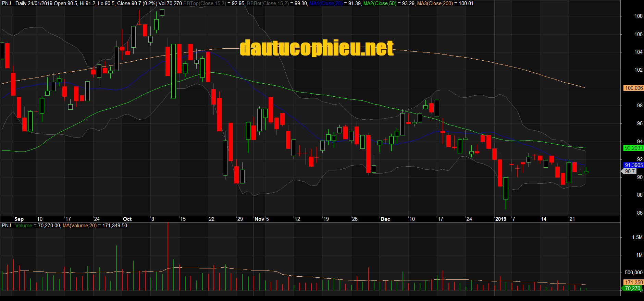Click the orange 171,350 volume MA tag

pos(633,282)
